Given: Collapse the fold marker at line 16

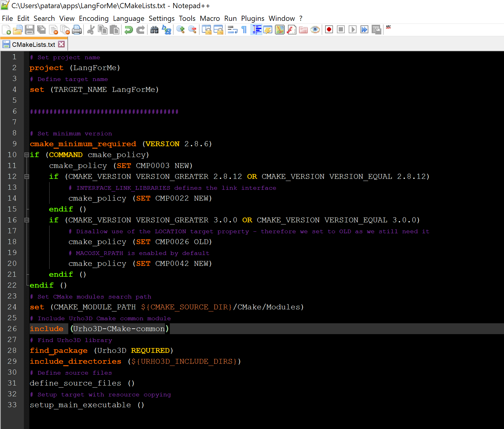Looking at the screenshot, I should pos(27,220).
